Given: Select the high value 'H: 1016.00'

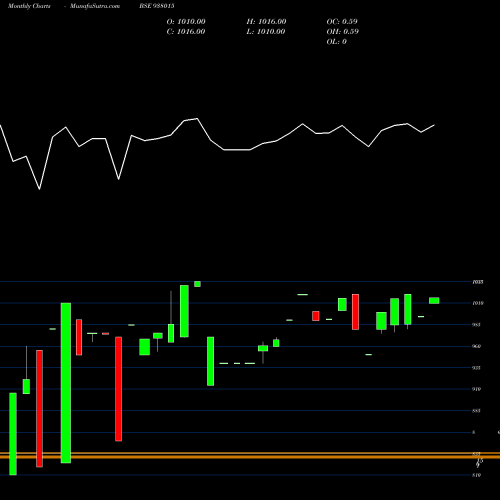Looking at the screenshot, I should point(266,22).
